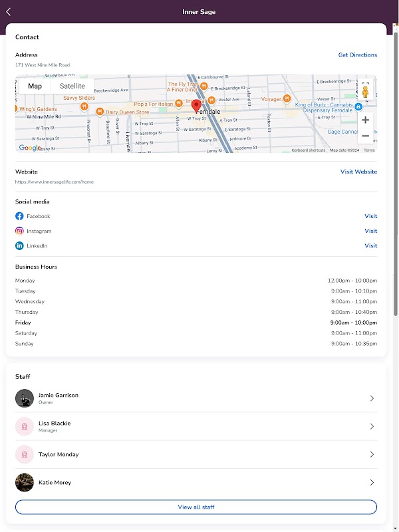Click the Savvy Sliders restaurant marker
Screen dimensions: 399x532
84,106
